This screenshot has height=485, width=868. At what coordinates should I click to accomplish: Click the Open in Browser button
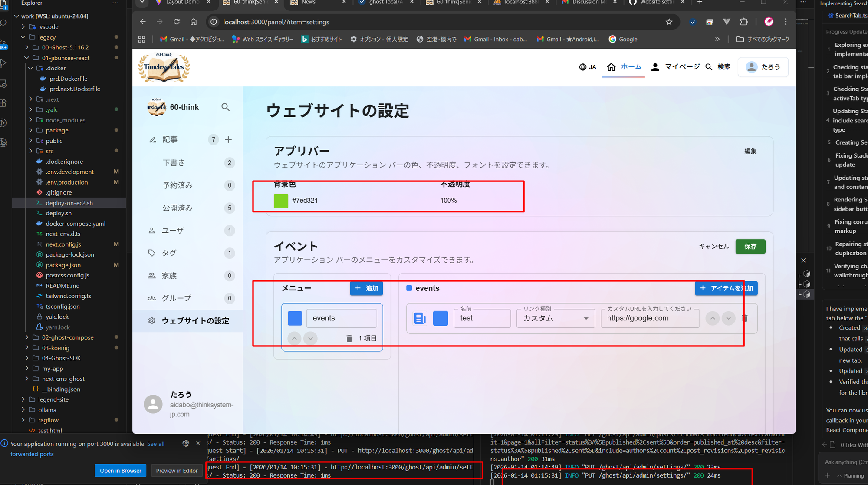tap(121, 471)
